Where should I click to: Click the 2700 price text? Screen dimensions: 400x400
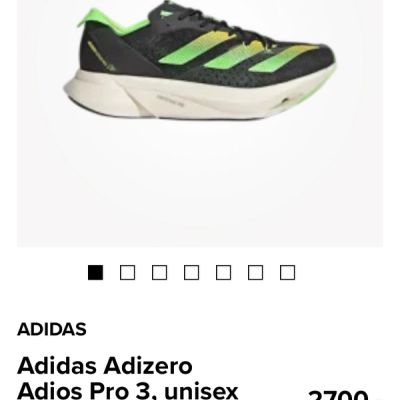(338, 394)
